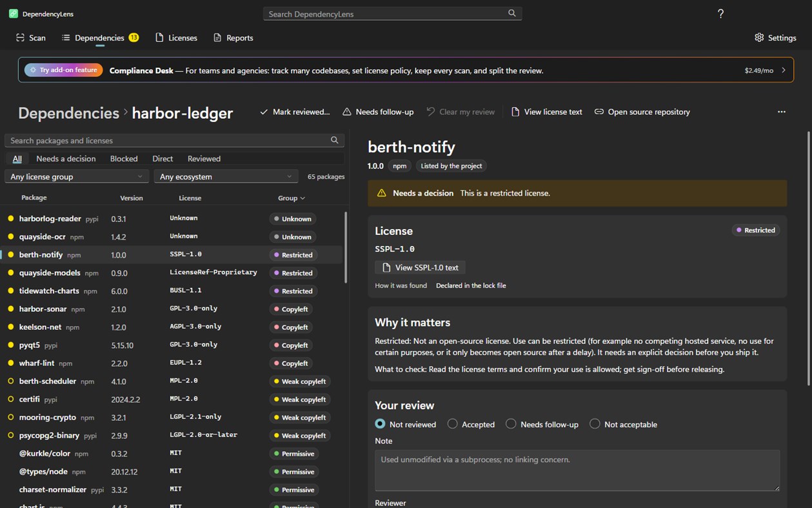Click the package list scrollbar
This screenshot has width=812, height=508.
(x=346, y=247)
